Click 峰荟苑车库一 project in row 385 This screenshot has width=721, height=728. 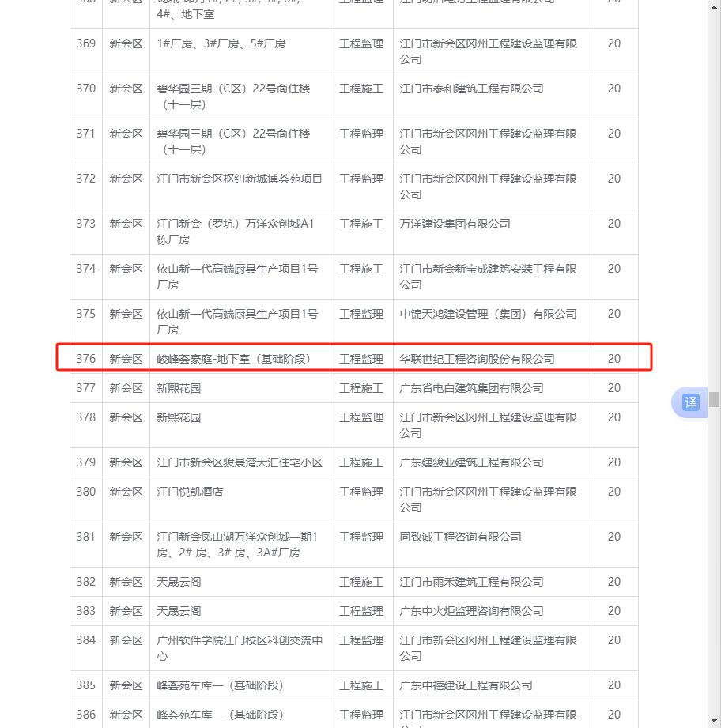(x=220, y=685)
